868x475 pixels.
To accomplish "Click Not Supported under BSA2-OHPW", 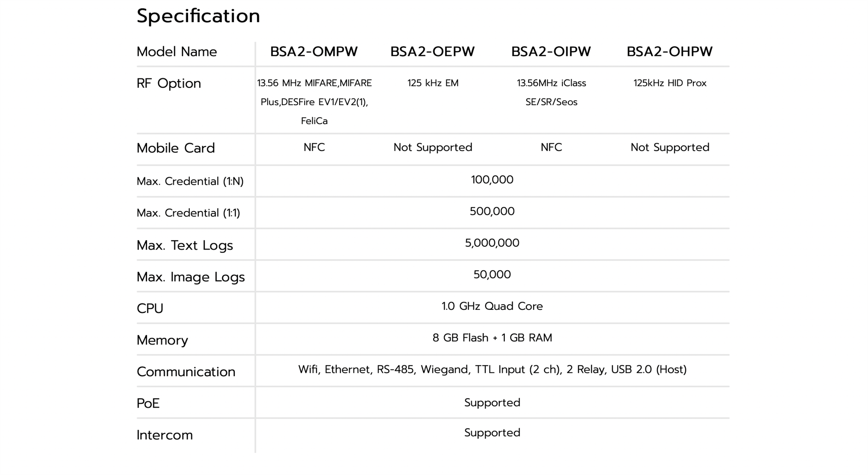I will [x=670, y=147].
